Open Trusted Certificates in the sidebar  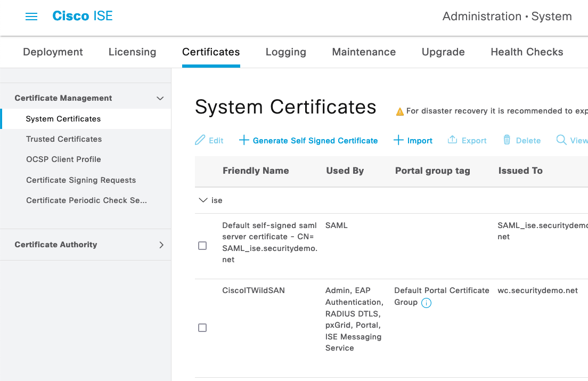tap(64, 139)
